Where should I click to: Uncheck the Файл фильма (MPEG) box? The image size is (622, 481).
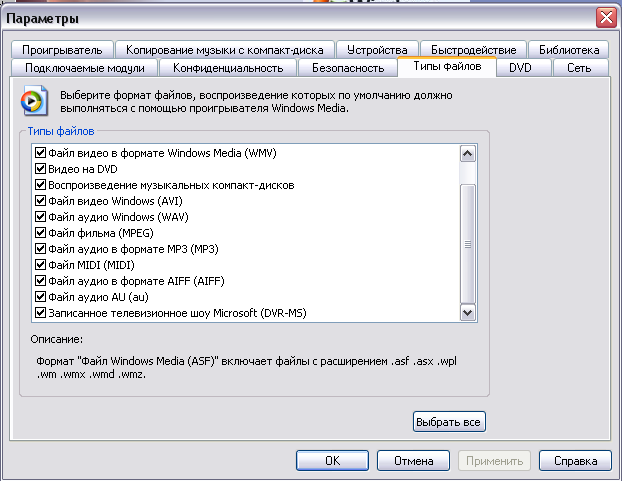pyautogui.click(x=40, y=233)
